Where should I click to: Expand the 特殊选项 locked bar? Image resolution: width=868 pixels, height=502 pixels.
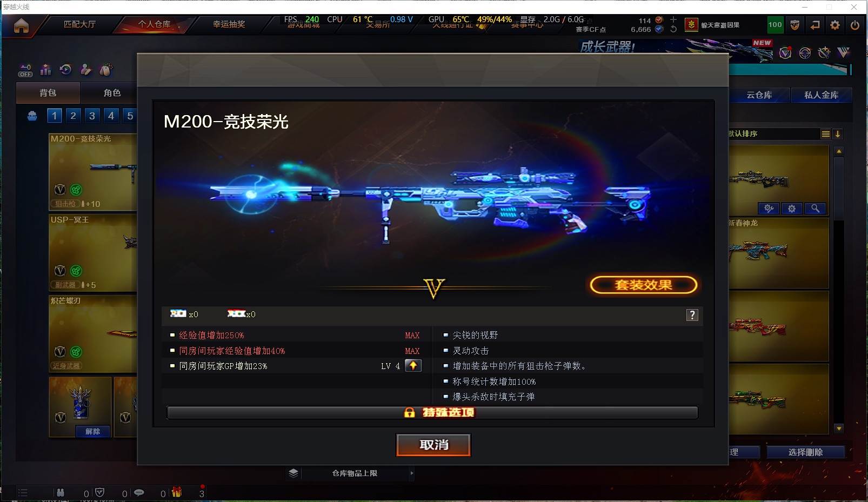432,412
